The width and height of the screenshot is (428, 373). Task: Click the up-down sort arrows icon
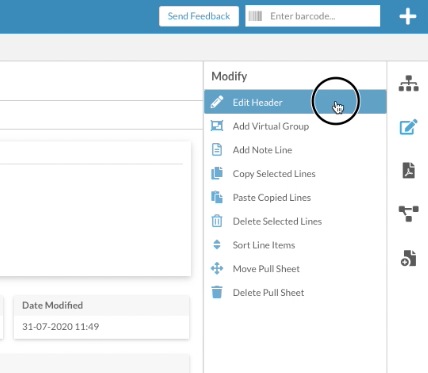[x=217, y=244]
